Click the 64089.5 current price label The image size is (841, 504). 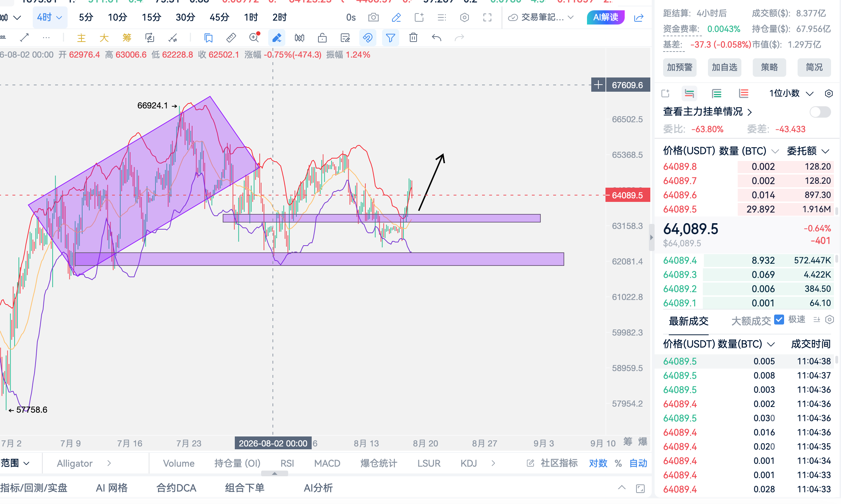point(628,195)
